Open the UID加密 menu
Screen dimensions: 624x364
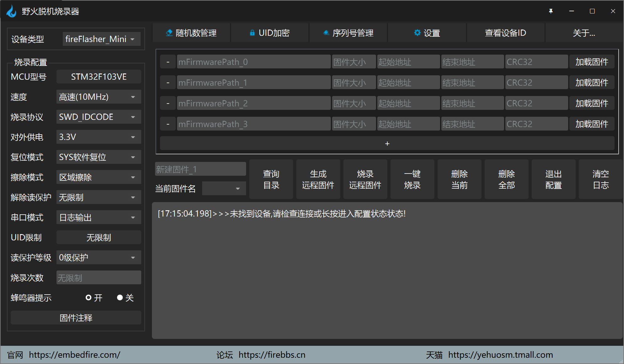pos(270,33)
